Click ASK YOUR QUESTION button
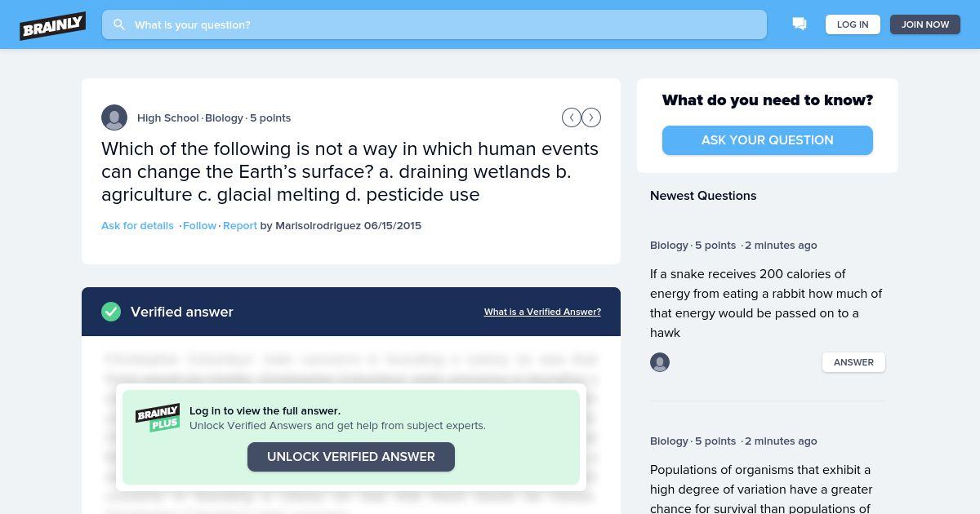 click(x=768, y=140)
